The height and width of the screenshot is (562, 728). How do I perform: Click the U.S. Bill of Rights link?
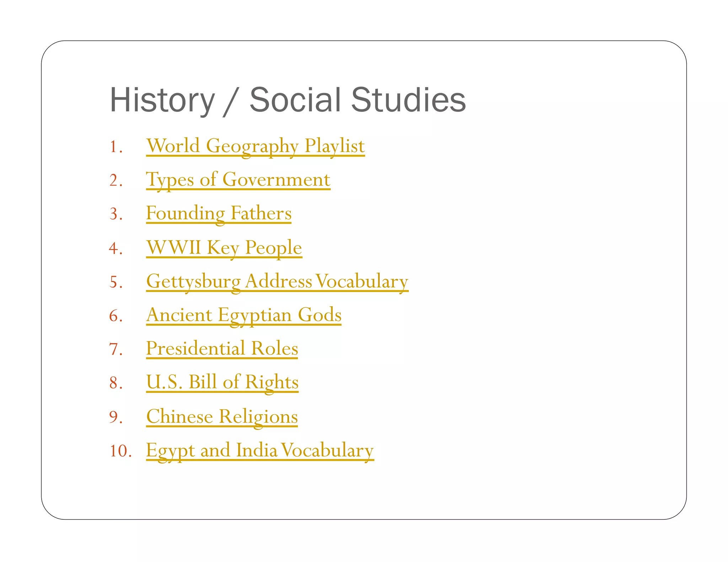(x=222, y=382)
